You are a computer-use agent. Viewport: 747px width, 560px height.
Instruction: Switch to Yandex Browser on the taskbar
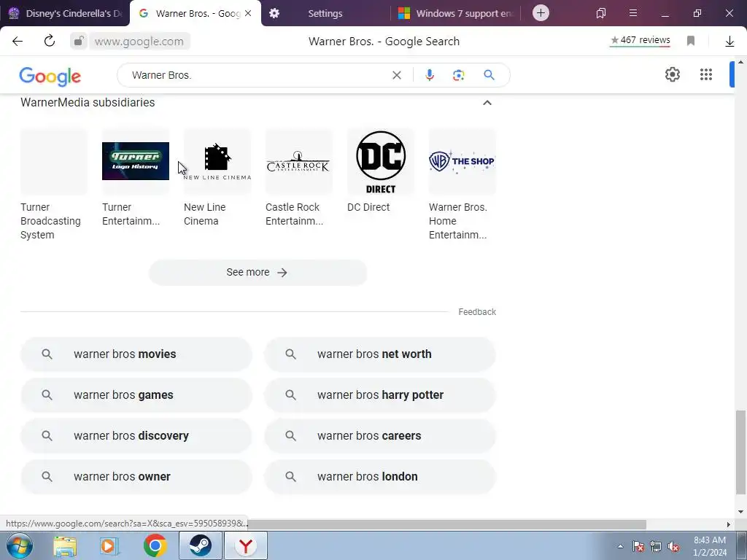coord(245,545)
